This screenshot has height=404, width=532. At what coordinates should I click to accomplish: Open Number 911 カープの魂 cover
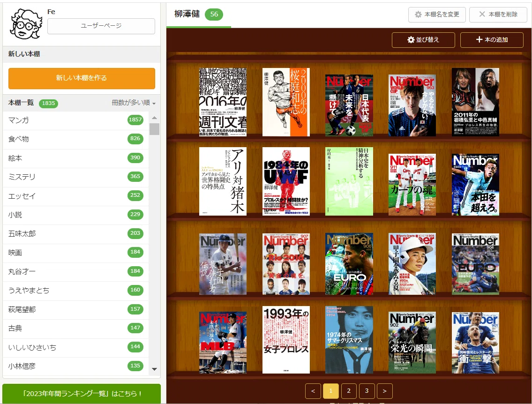point(412,185)
